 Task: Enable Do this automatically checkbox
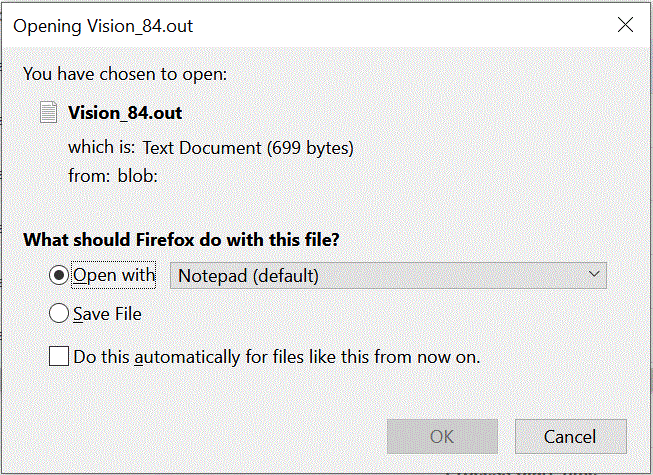click(x=59, y=355)
